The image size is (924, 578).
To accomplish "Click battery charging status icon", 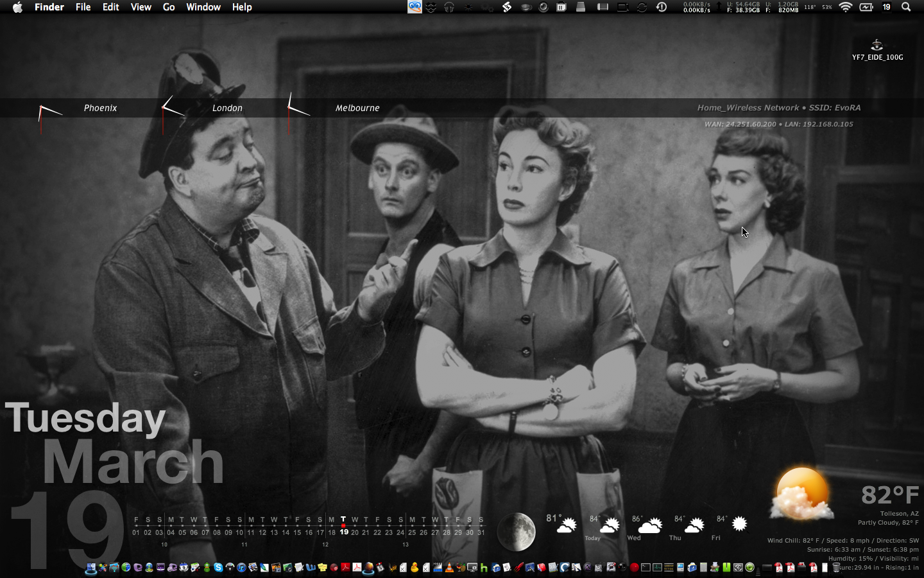I will [x=866, y=7].
